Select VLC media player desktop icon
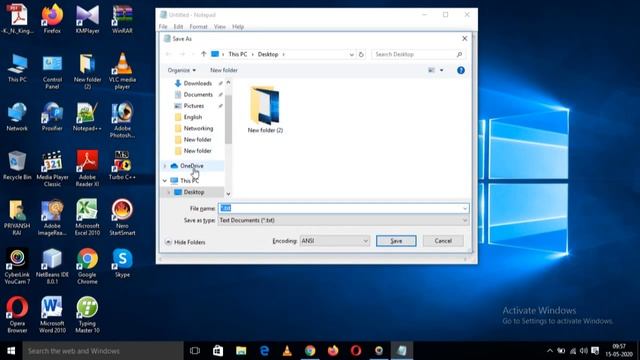Viewport: 640px width, 360px height. pos(122,71)
